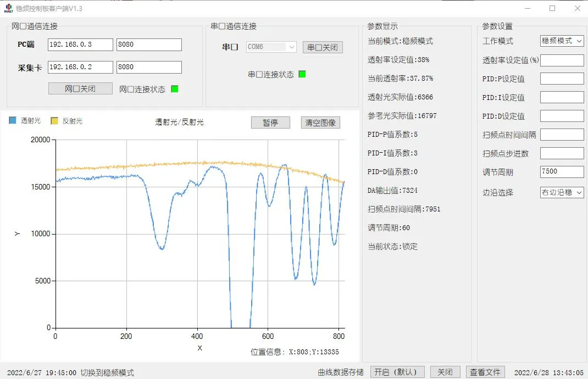Viewport: 588px width, 379px height.
Task: Minimize the 稳频控制板客户端 window
Action: pyautogui.click(x=527, y=8)
